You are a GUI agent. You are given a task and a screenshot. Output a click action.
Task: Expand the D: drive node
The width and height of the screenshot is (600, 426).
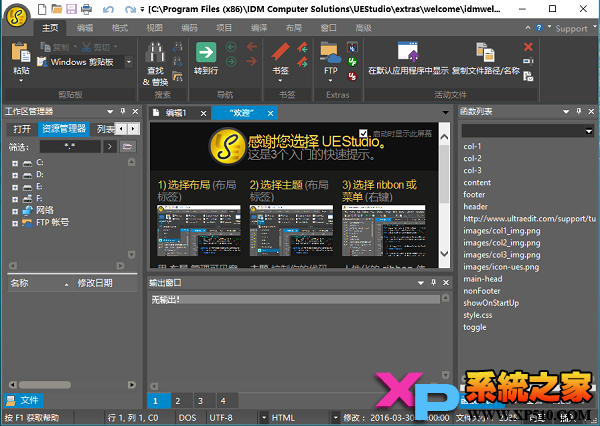click(15, 175)
